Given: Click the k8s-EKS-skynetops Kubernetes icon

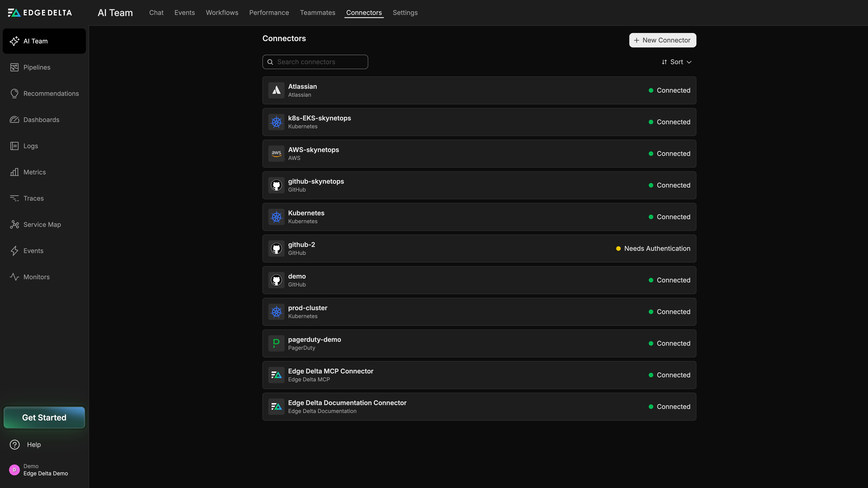Looking at the screenshot, I should pos(276,122).
